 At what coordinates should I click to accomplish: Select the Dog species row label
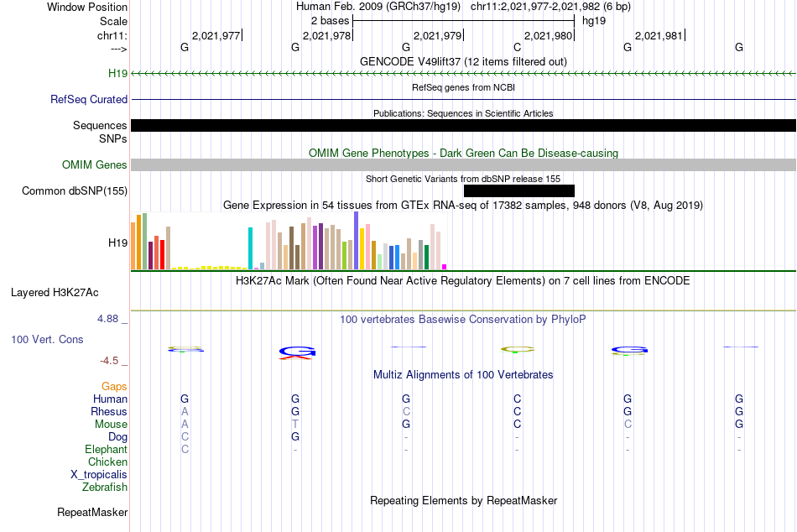point(117,436)
